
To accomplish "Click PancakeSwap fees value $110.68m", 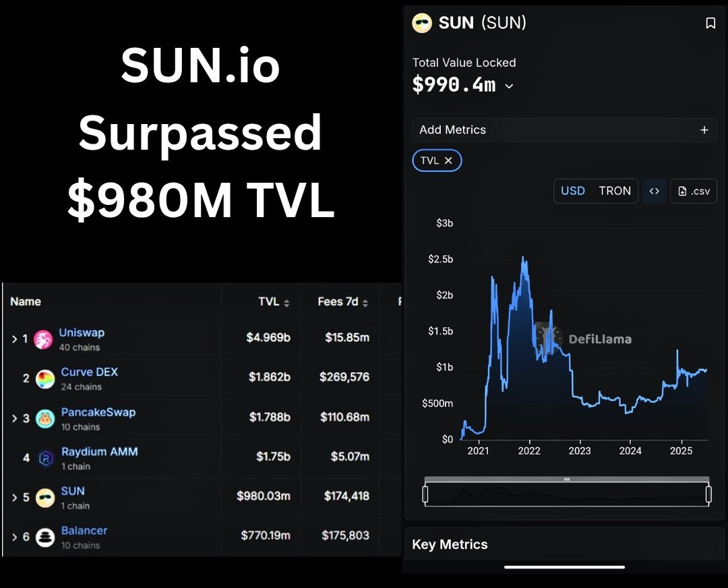I will [344, 417].
